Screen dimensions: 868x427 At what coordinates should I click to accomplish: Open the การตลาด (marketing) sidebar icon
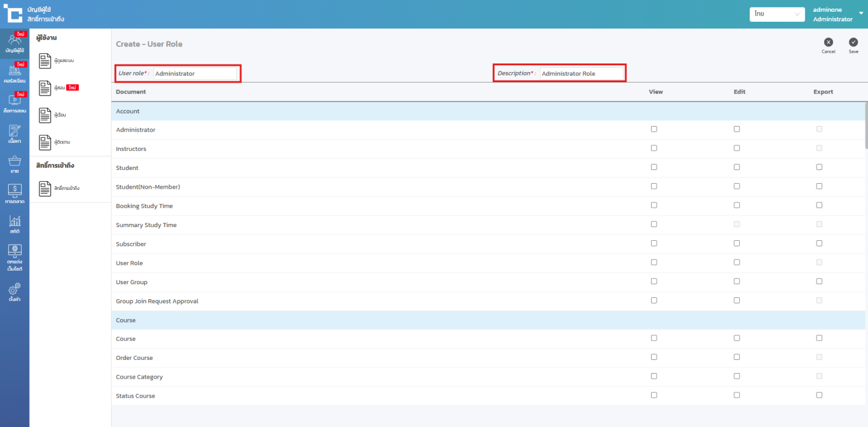[x=14, y=194]
